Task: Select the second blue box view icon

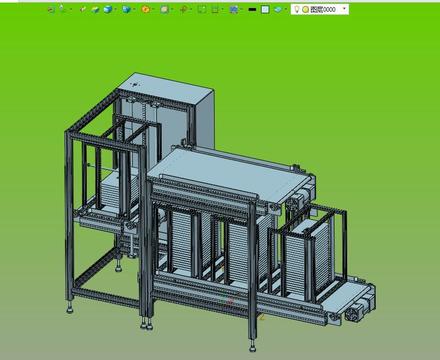Action: tap(126, 10)
